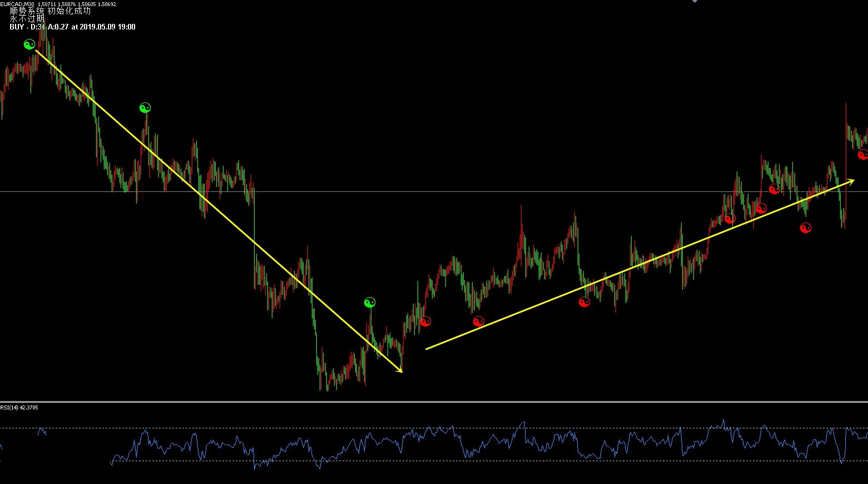Select the red yin-yang marker overlapping the horizontal gray line
Screen dimensions: 868x484
click(x=774, y=189)
